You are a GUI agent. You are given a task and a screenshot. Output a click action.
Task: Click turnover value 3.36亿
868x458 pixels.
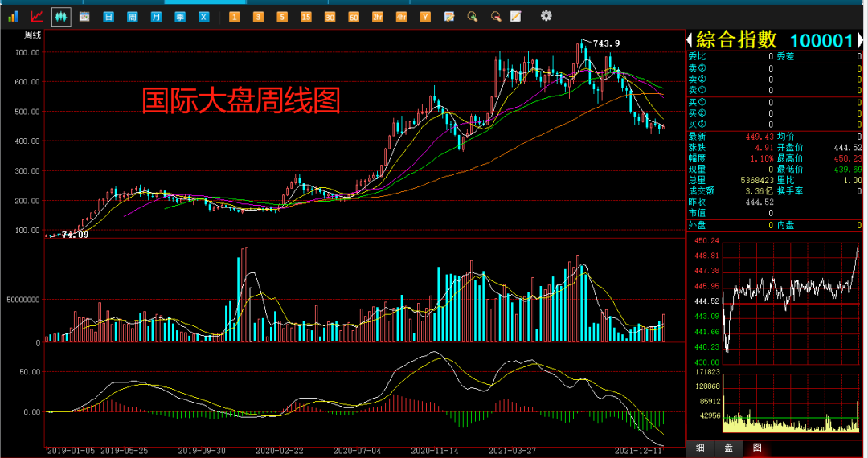point(759,191)
